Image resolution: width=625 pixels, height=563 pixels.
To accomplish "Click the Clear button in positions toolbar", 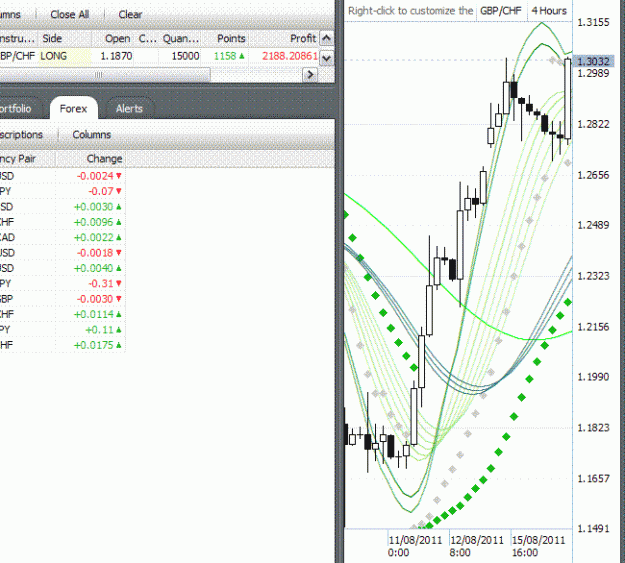I will tap(130, 14).
